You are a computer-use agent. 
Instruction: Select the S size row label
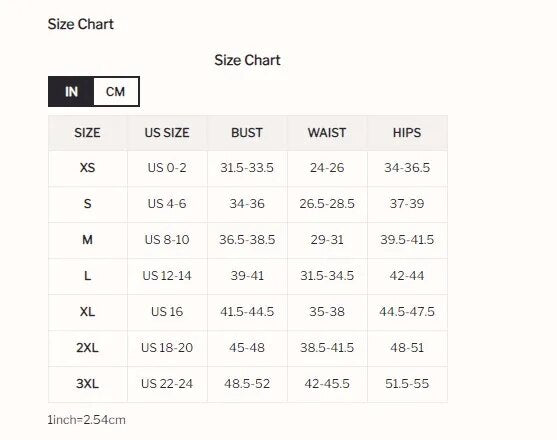tap(87, 204)
